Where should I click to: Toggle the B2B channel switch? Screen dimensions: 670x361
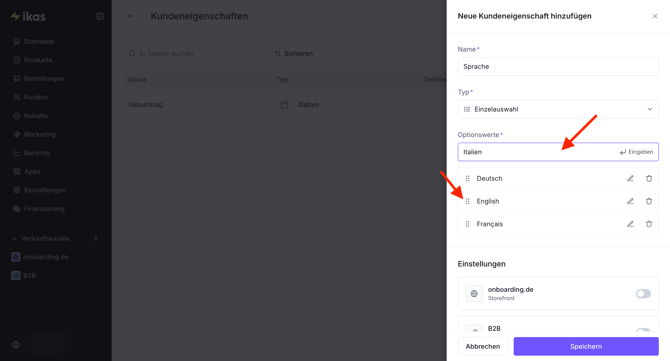coord(643,330)
